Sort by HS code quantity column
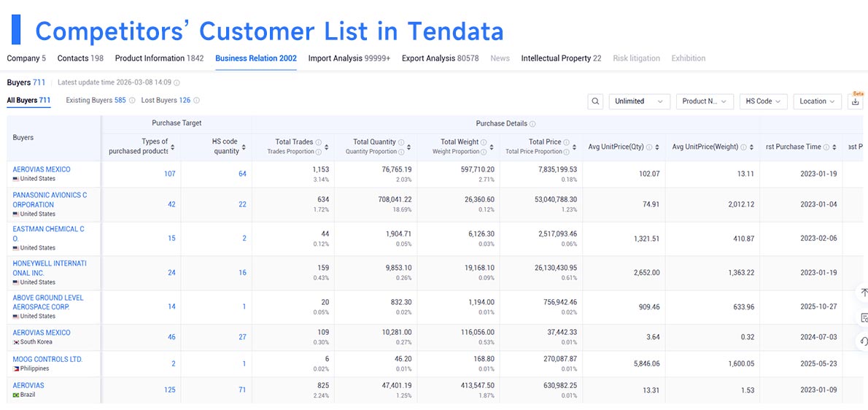The height and width of the screenshot is (410, 868). click(244, 147)
